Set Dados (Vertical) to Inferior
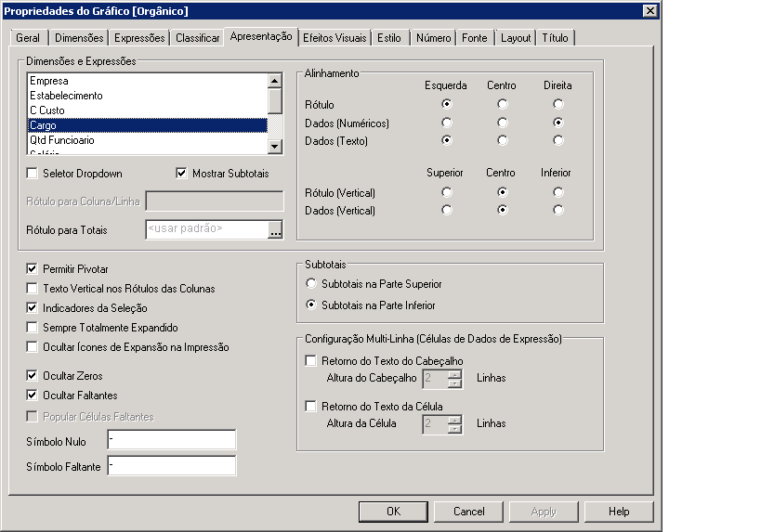Image resolution: width=761 pixels, height=532 pixels. (x=558, y=210)
